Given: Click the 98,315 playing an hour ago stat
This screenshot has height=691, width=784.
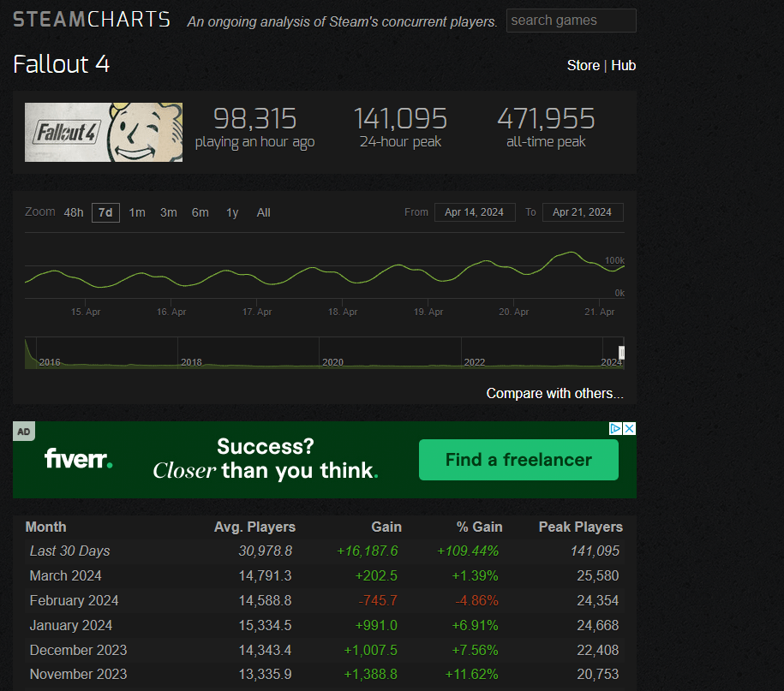Looking at the screenshot, I should pyautogui.click(x=254, y=128).
